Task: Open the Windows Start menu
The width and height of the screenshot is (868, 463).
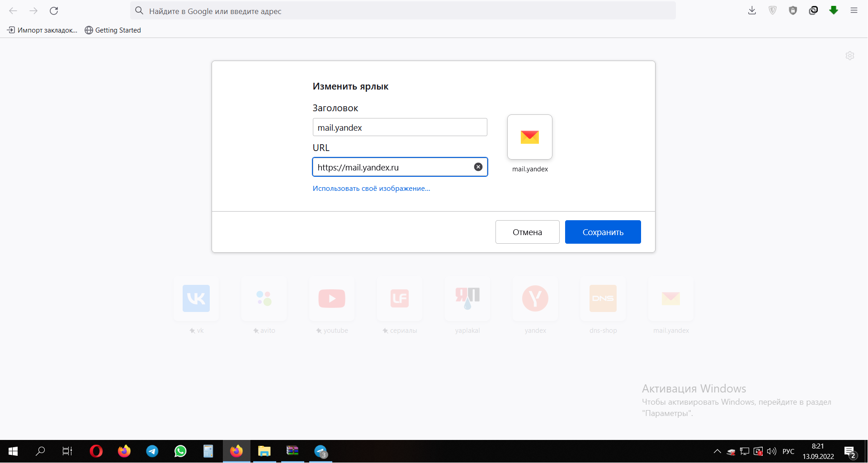Action: [x=13, y=451]
